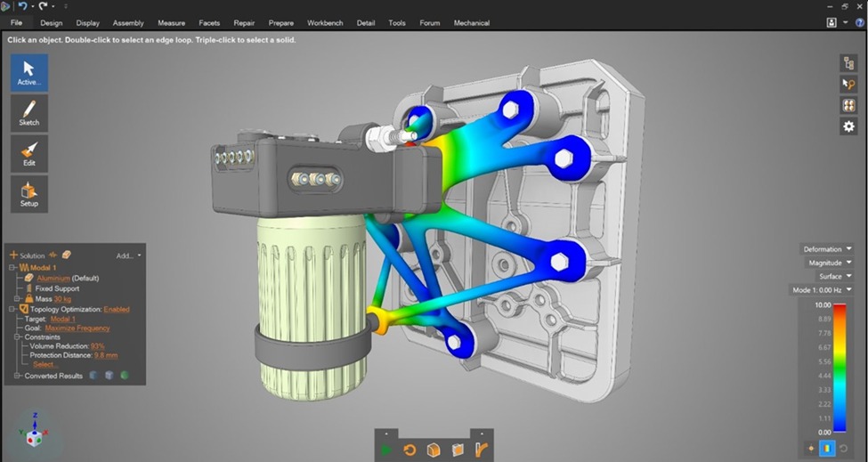This screenshot has height=462, width=868.
Task: Switch to the Workbench tab
Action: tap(326, 23)
